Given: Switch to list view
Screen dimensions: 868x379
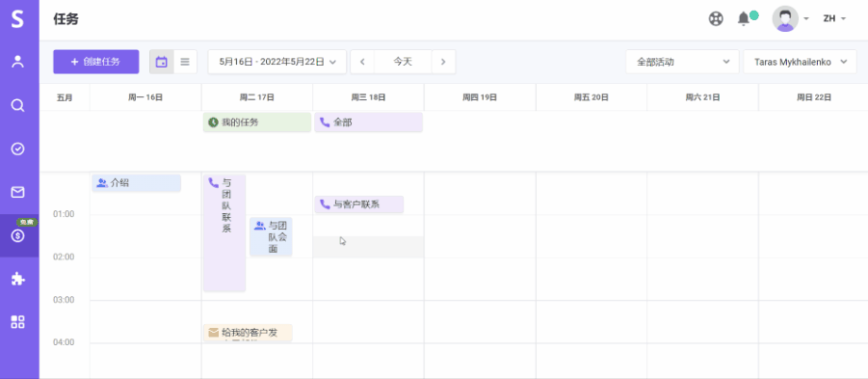Looking at the screenshot, I should [185, 62].
